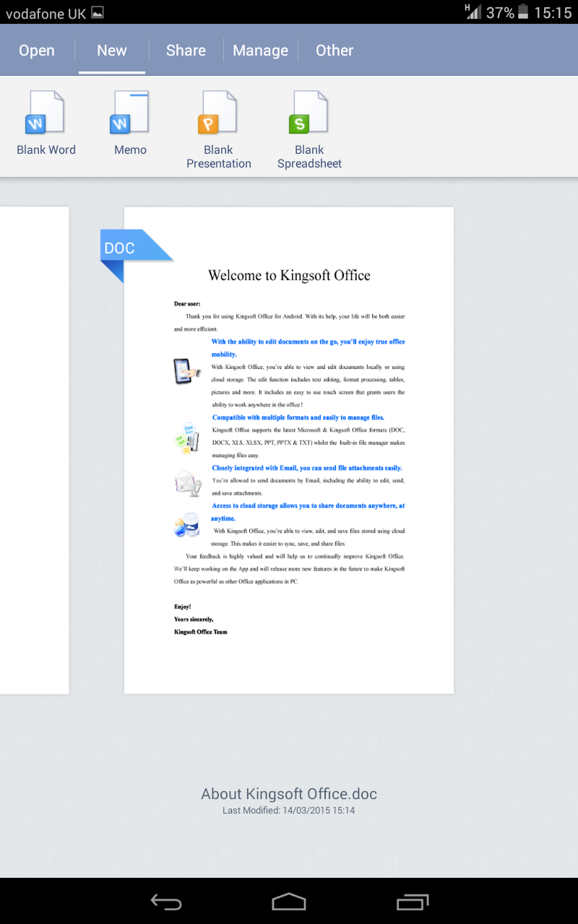
Task: Tap the picture notification icon in status bar
Action: [98, 12]
